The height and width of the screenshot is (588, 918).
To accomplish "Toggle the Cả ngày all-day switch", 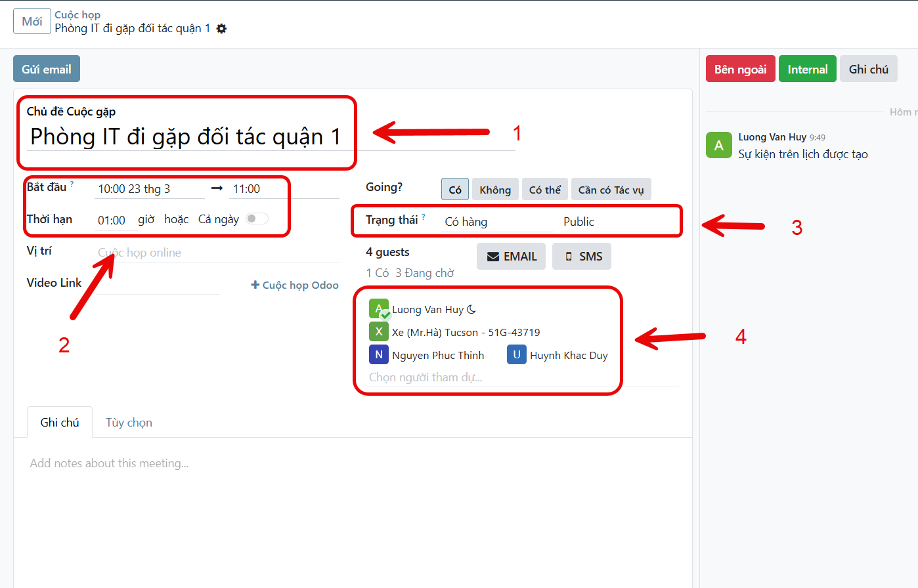I will tap(257, 219).
